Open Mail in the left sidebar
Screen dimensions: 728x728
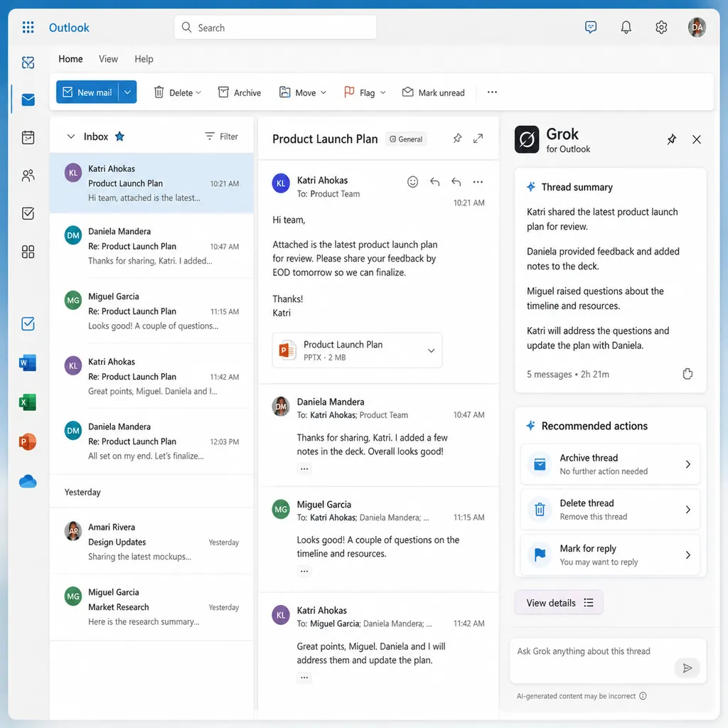[28, 100]
